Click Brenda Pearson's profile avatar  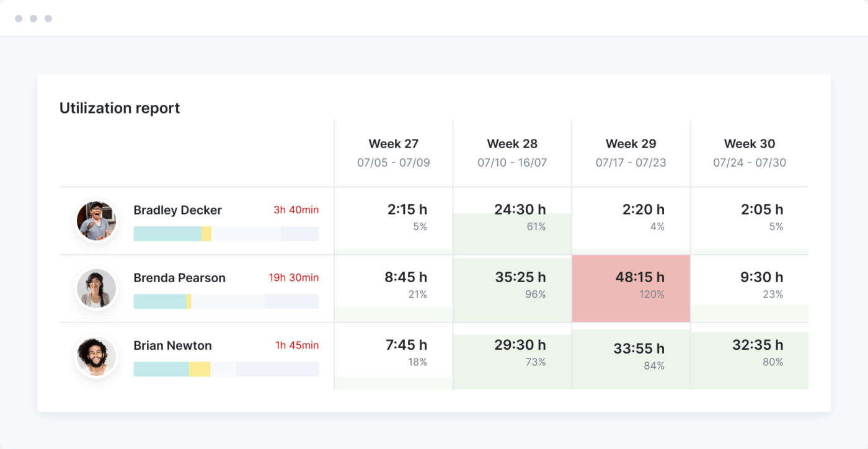(96, 288)
